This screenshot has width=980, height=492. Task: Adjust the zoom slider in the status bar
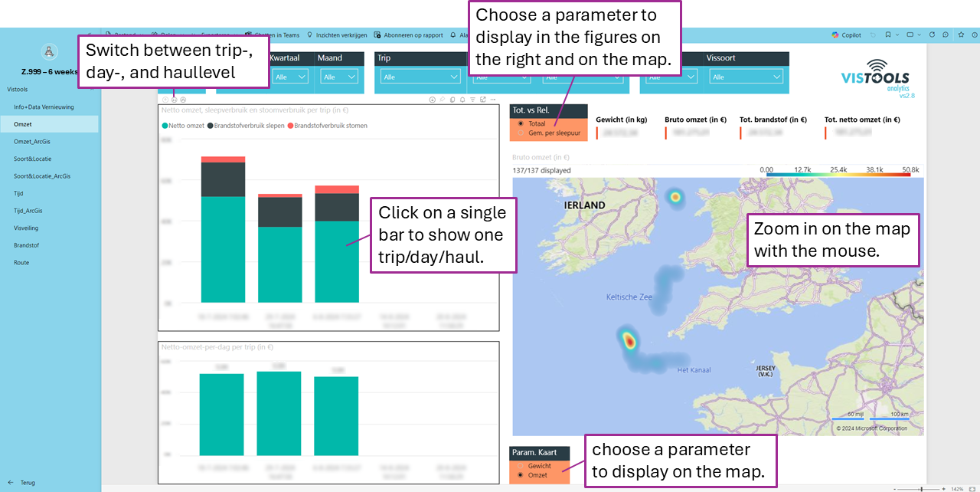(x=920, y=488)
